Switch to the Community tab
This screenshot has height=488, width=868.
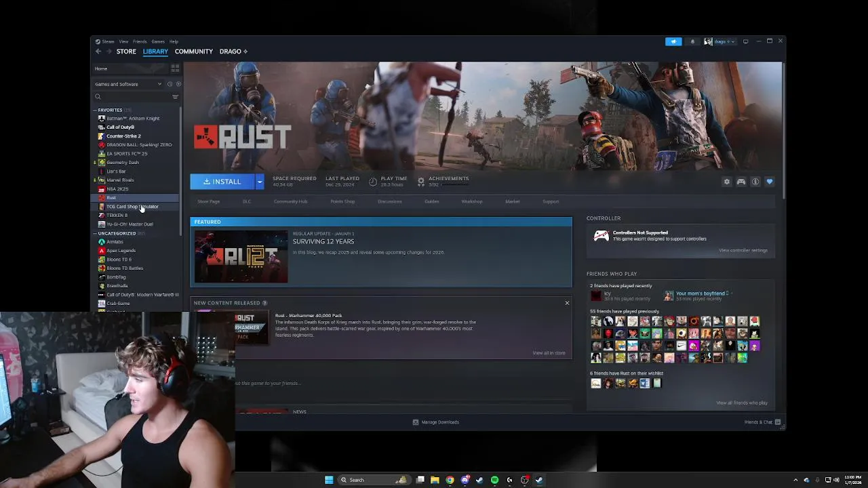tap(193, 52)
